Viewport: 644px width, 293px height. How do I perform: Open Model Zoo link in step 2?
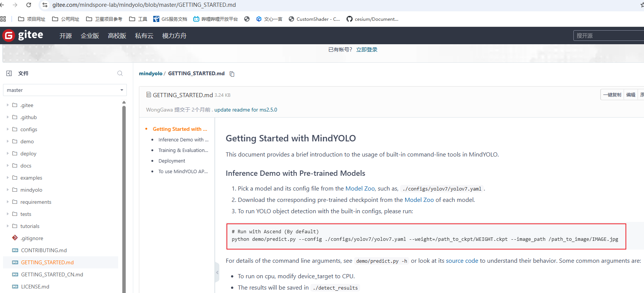pos(419,200)
